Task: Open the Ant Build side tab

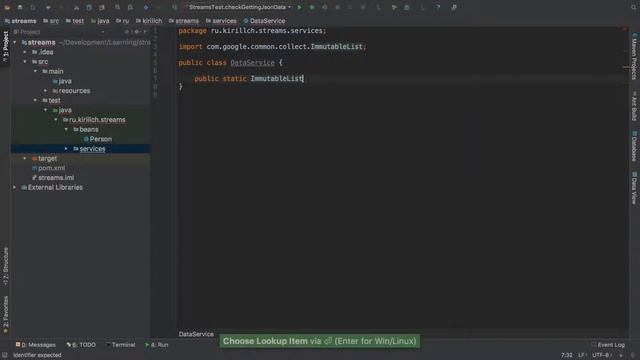Action: pos(634,106)
